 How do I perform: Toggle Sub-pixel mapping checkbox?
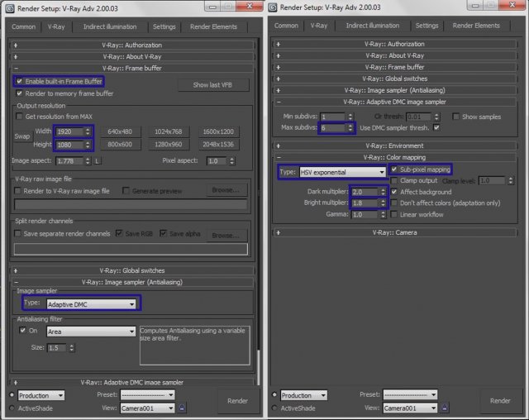(393, 169)
